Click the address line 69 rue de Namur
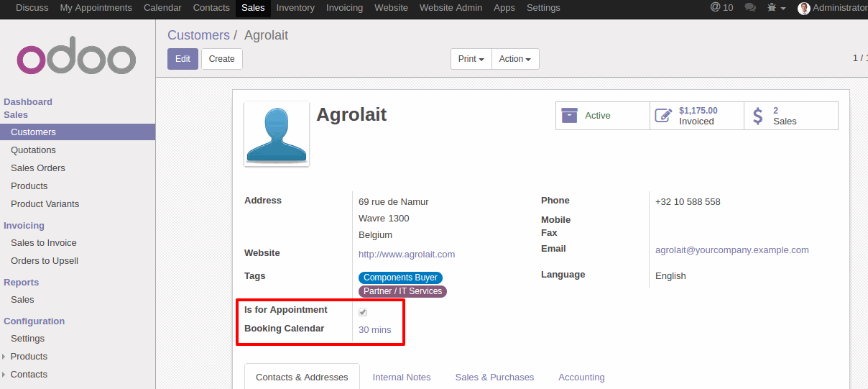 tap(394, 202)
